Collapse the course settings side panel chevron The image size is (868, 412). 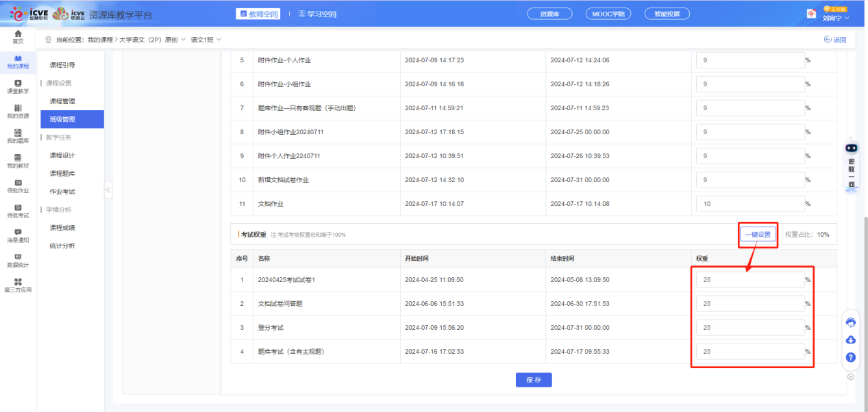point(108,191)
